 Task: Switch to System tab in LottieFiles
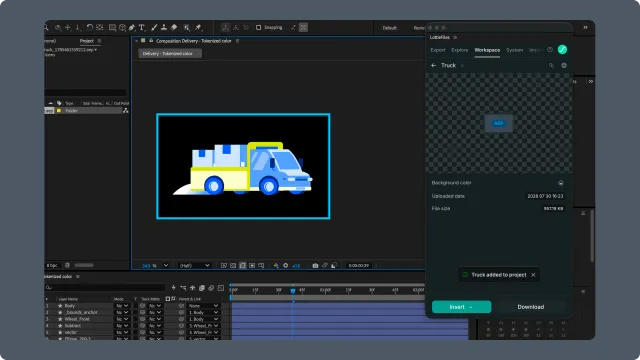click(x=514, y=50)
